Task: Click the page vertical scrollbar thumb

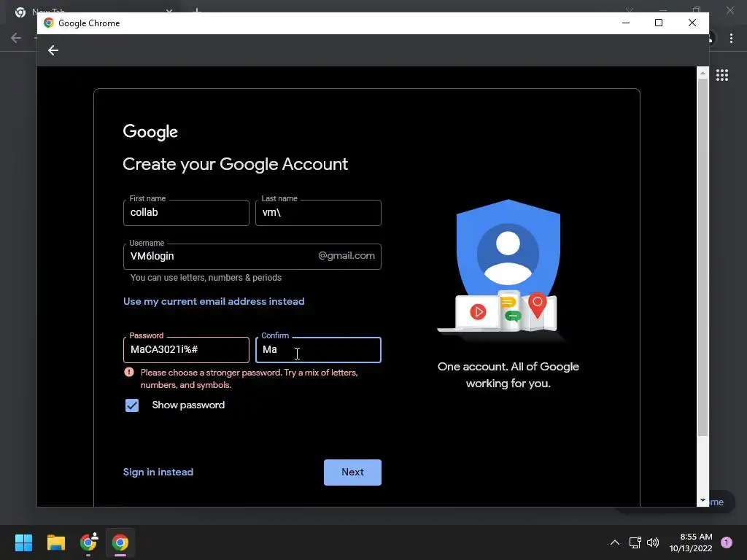Action: point(703,257)
